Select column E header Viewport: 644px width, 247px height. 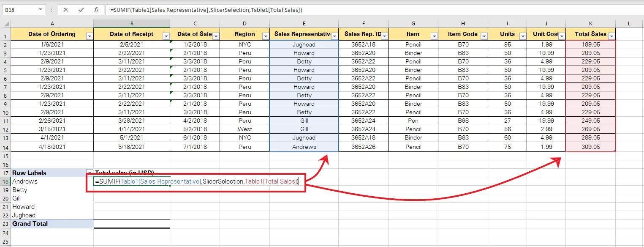pyautogui.click(x=304, y=24)
